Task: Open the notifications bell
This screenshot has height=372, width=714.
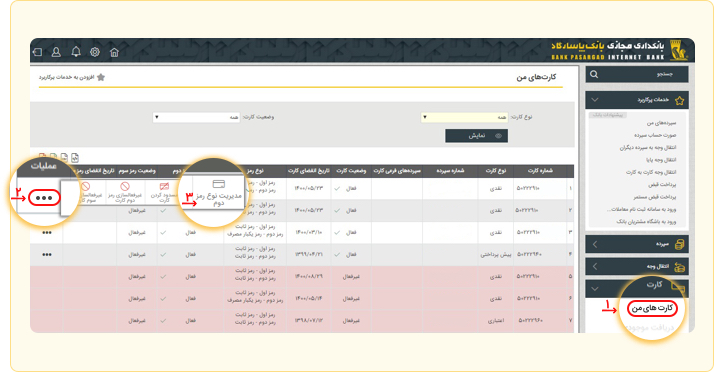Action: 76,52
